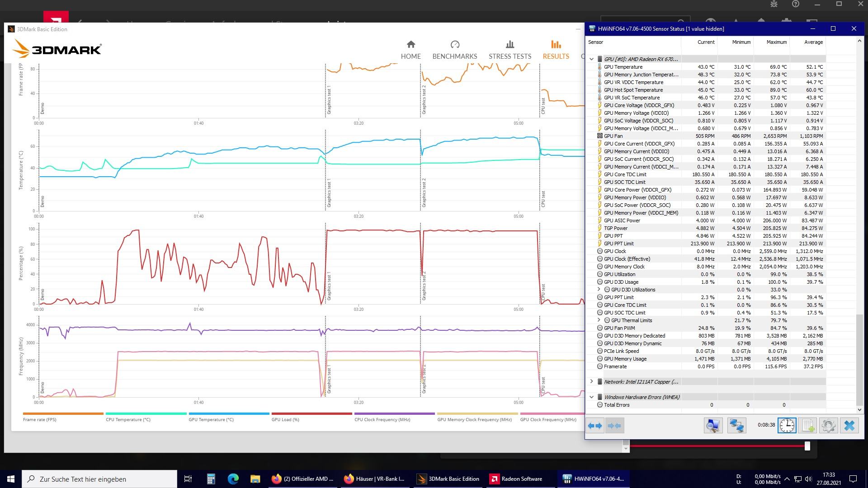Click HWiNFO scrollbar up arrow

(859, 41)
